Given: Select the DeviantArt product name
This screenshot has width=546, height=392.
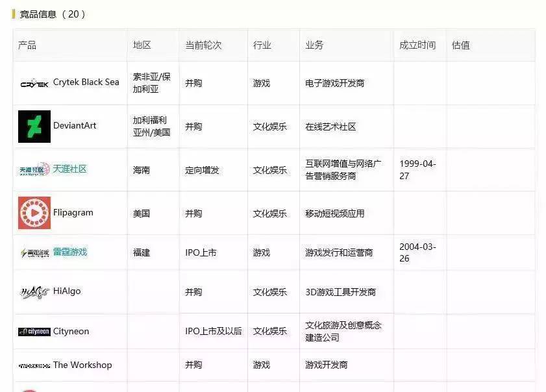Looking at the screenshot, I should 75,126.
